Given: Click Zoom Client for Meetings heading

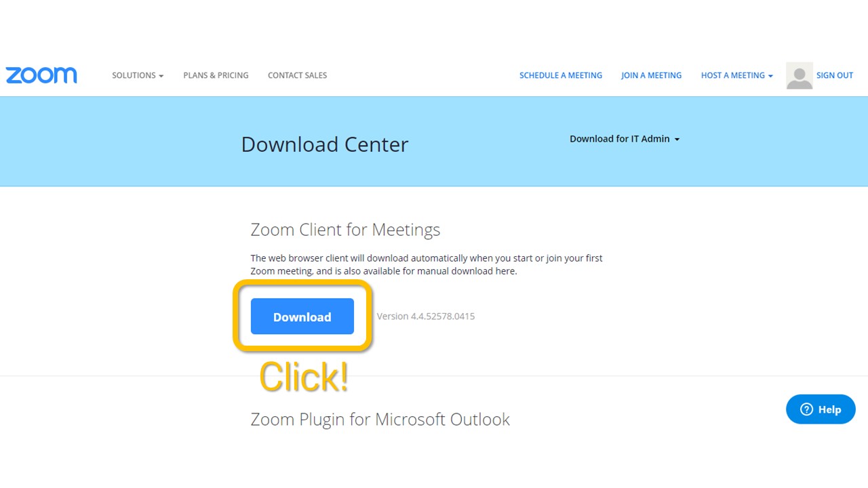Looking at the screenshot, I should pyautogui.click(x=345, y=230).
